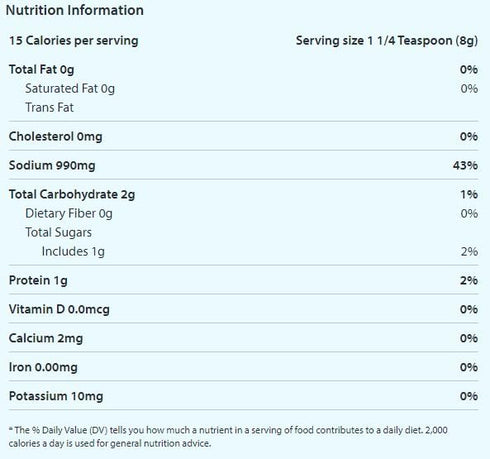The width and height of the screenshot is (490, 459).
Task: Select the Protein 1g row
Action: tap(243, 280)
